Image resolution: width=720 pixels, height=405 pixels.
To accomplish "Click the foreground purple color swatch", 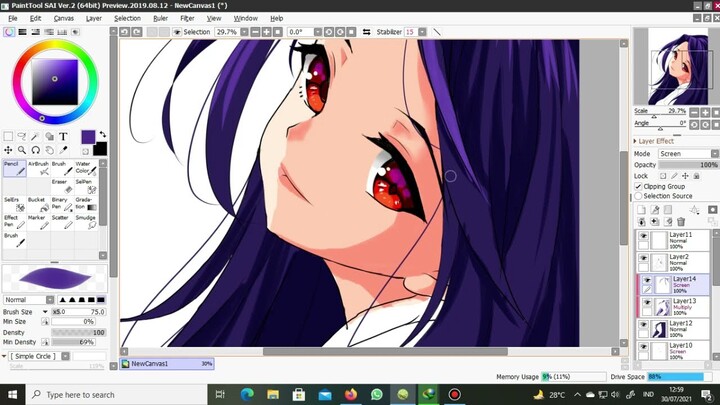I will coord(88,137).
